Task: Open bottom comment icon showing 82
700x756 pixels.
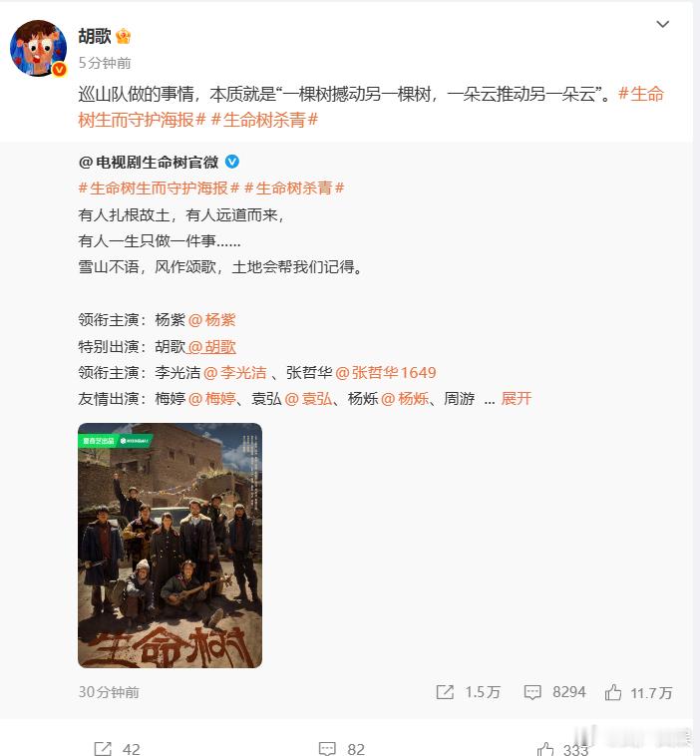Action: coord(327,749)
